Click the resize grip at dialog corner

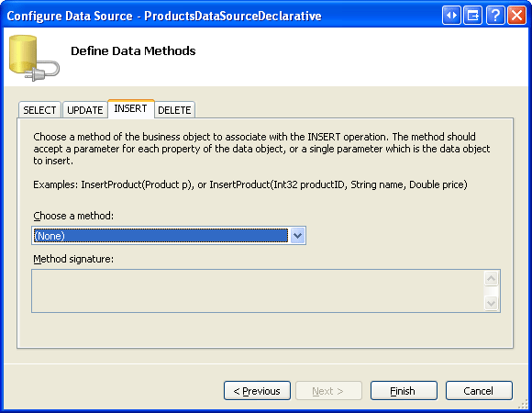[523, 404]
